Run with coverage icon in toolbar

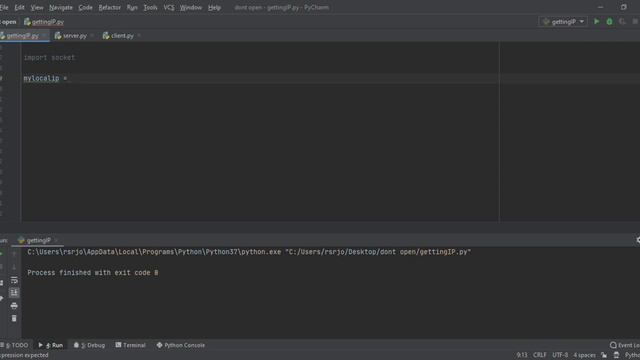622,22
